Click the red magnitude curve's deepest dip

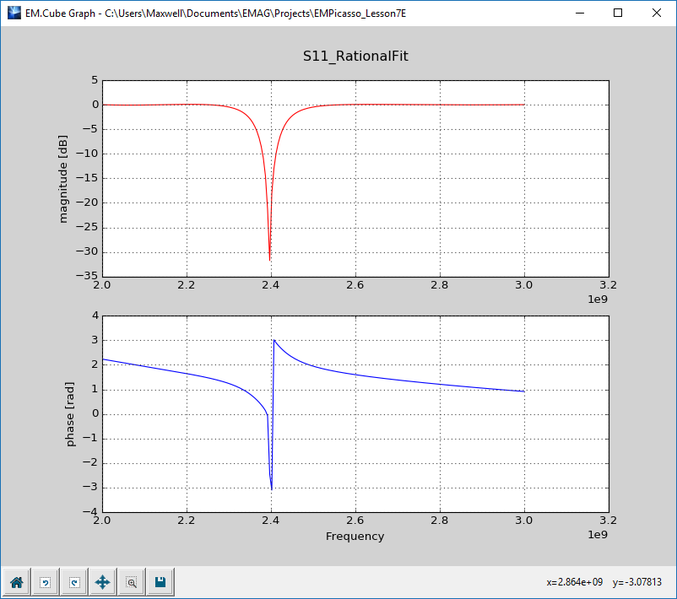(x=270, y=260)
